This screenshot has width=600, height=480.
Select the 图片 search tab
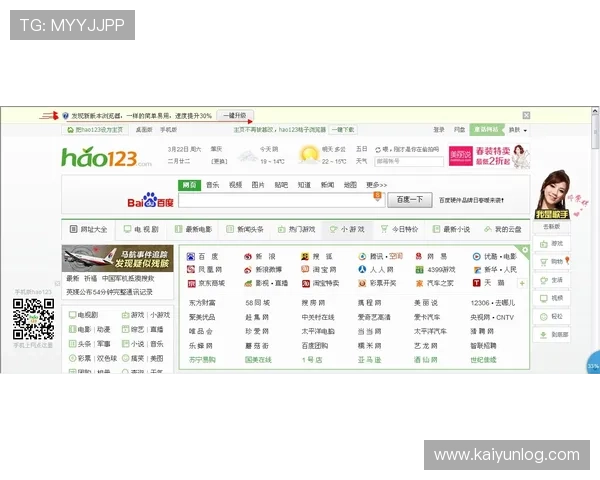pos(258,185)
